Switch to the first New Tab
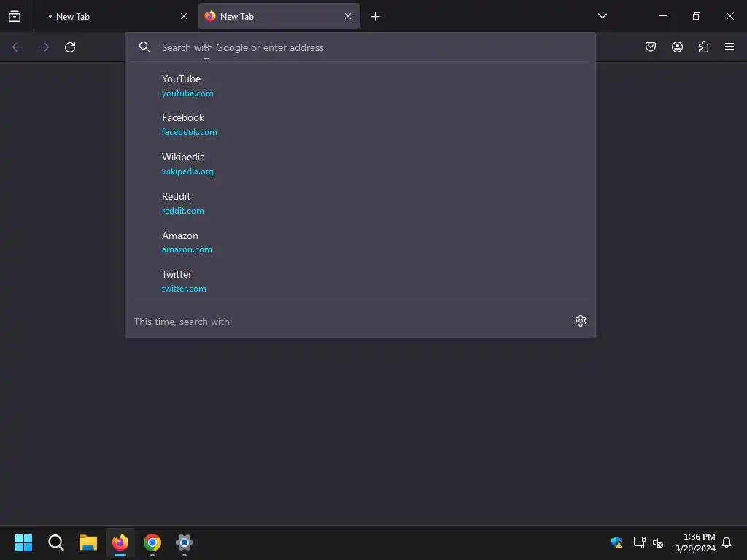The width and height of the screenshot is (747, 560). click(115, 16)
